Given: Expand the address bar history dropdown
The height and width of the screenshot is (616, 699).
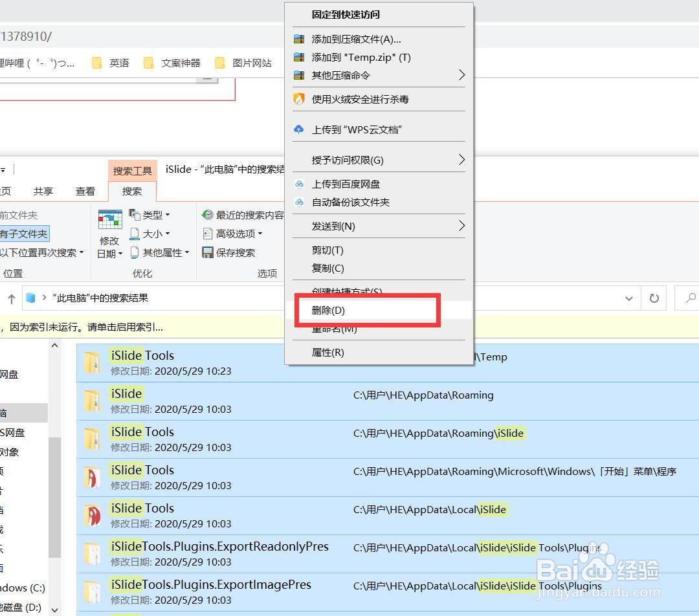Looking at the screenshot, I should (629, 298).
